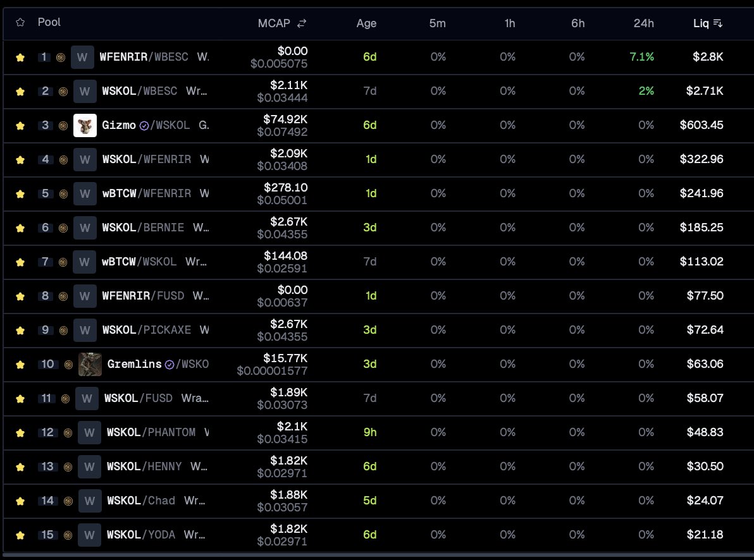Sort by the Pool column header
Screen dimensions: 754x560
tap(49, 22)
